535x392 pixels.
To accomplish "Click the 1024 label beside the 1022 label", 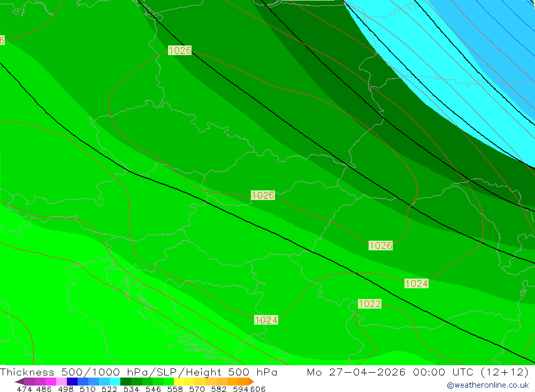I will click(x=416, y=283).
